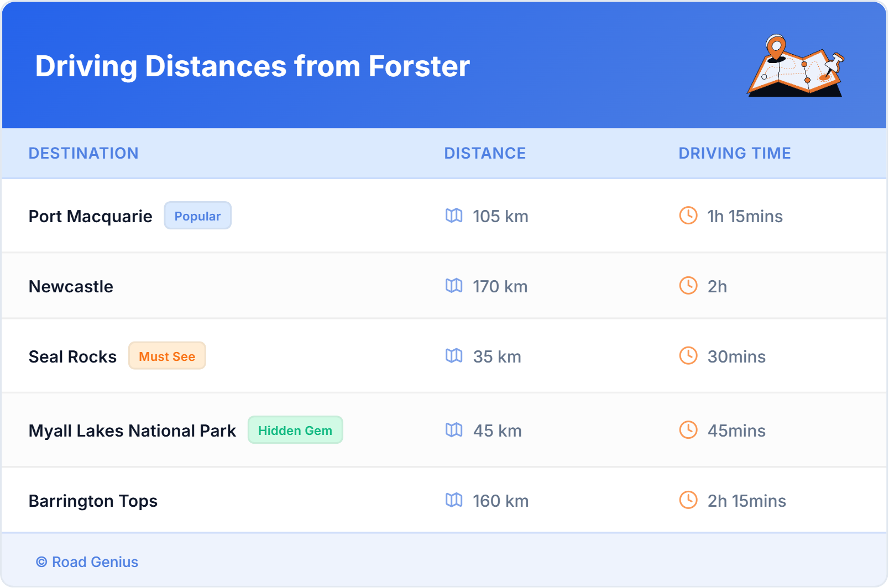This screenshot has height=588, width=889.
Task: Click the 105 km distance value
Action: click(500, 216)
